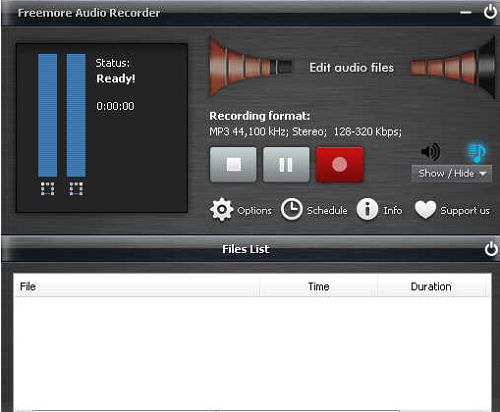Viewport: 500px width, 412px height.
Task: Close the Files List panel via power icon
Action: click(x=491, y=249)
